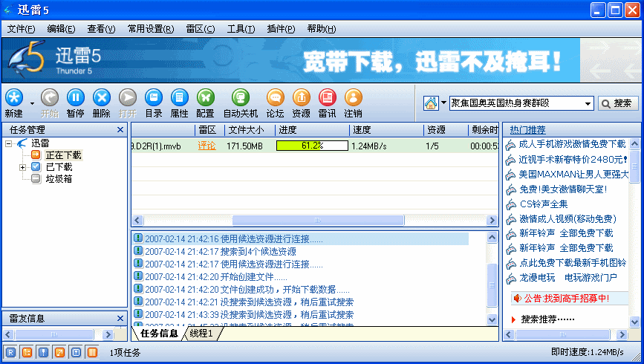Close the 任务管理 panel
This screenshot has height=364, width=644.
pyautogui.click(x=120, y=130)
